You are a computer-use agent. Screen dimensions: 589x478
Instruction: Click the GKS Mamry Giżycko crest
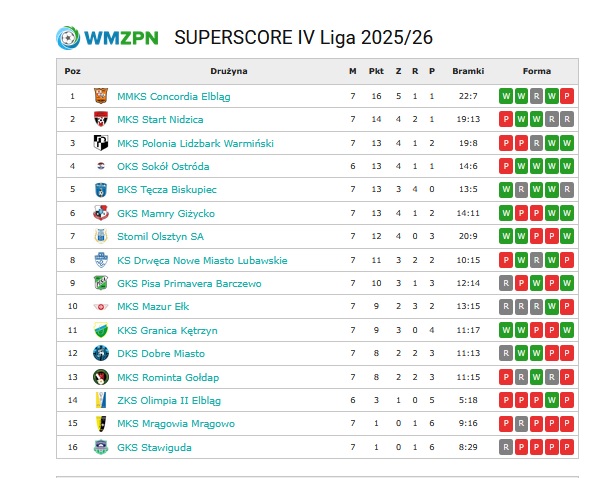(x=101, y=213)
